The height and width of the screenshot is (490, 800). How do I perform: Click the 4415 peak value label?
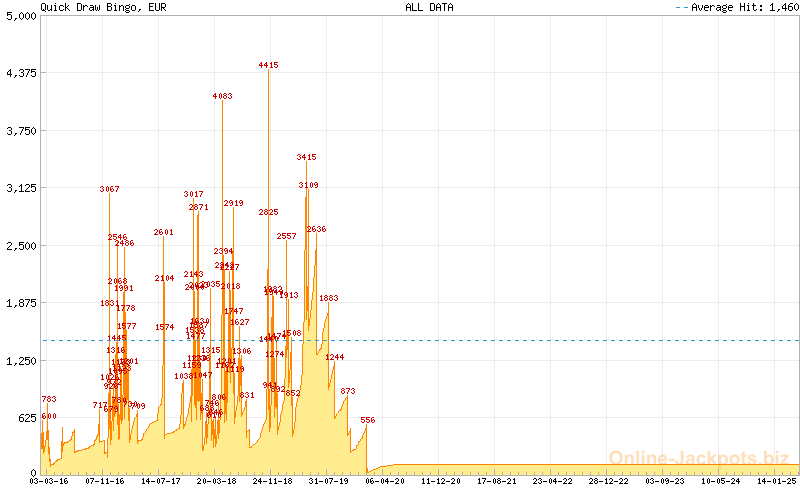click(x=268, y=65)
